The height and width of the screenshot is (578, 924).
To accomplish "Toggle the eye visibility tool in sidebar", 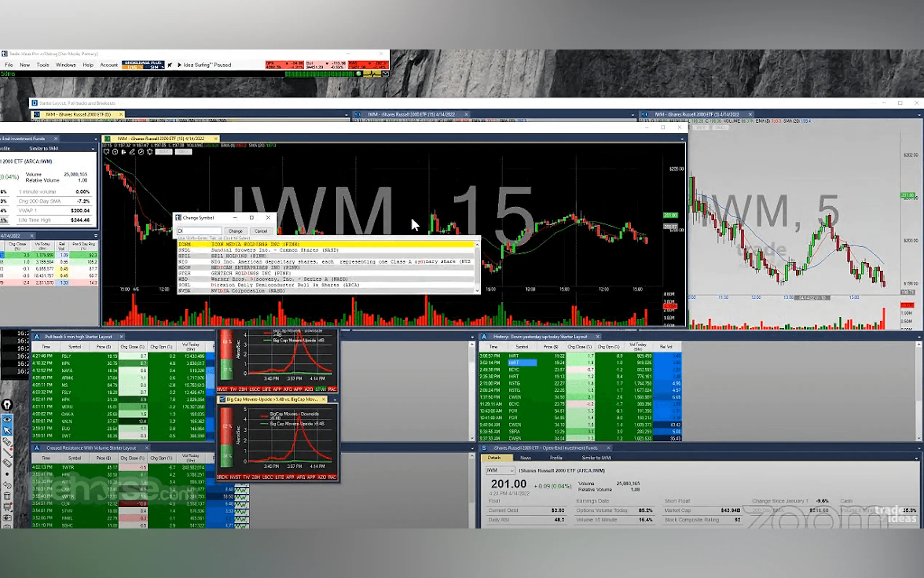I will pos(7,420).
